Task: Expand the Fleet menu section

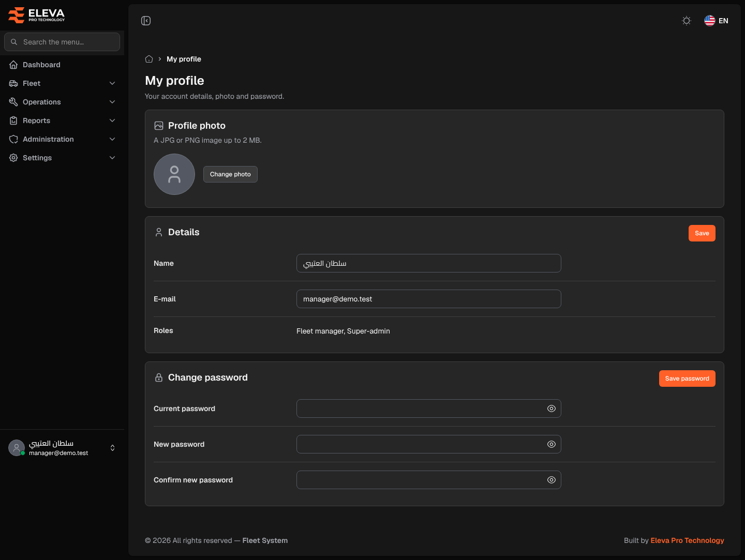Action: click(62, 83)
